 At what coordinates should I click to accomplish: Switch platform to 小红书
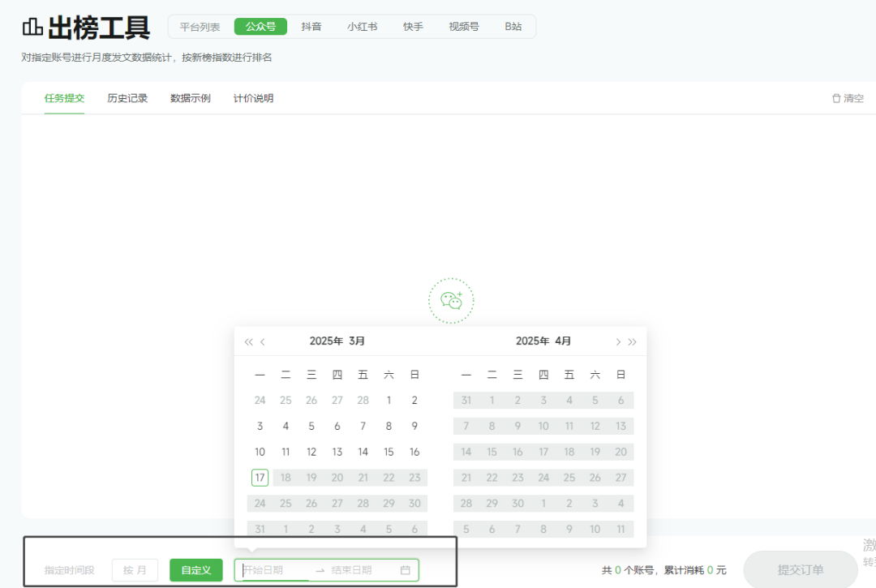[x=362, y=27]
